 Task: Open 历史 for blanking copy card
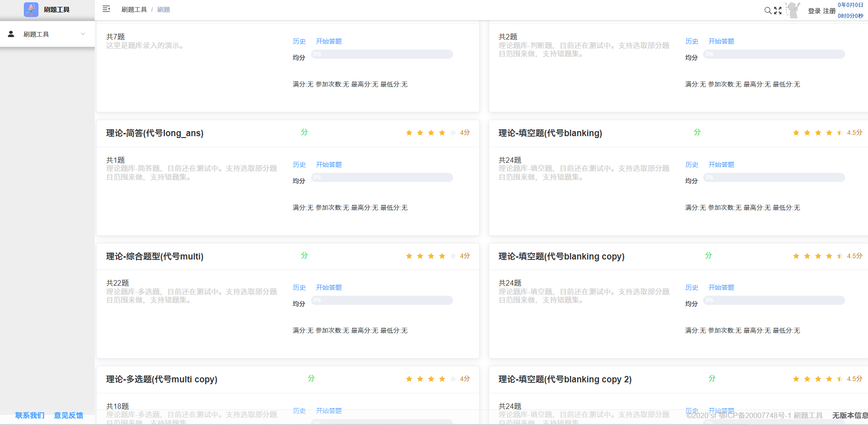[x=692, y=287]
